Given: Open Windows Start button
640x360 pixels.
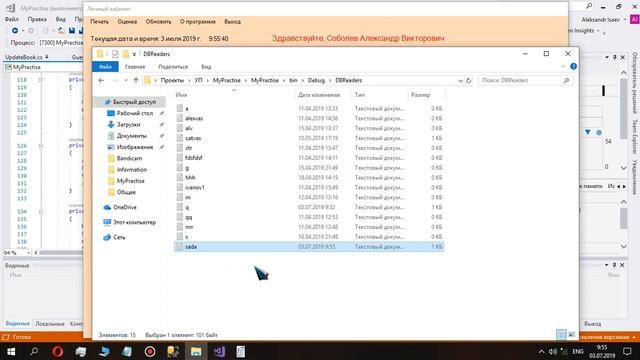Looking at the screenshot, I should click(11, 351).
